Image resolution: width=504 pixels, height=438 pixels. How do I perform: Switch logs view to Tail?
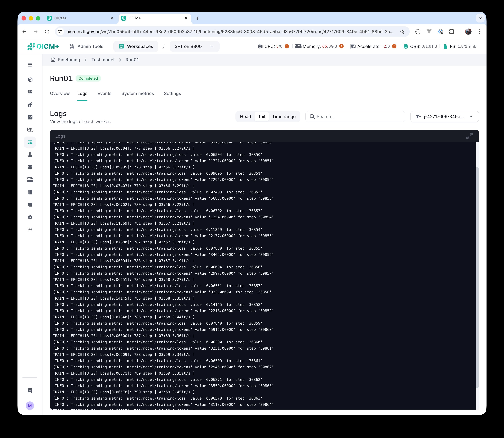pos(261,117)
